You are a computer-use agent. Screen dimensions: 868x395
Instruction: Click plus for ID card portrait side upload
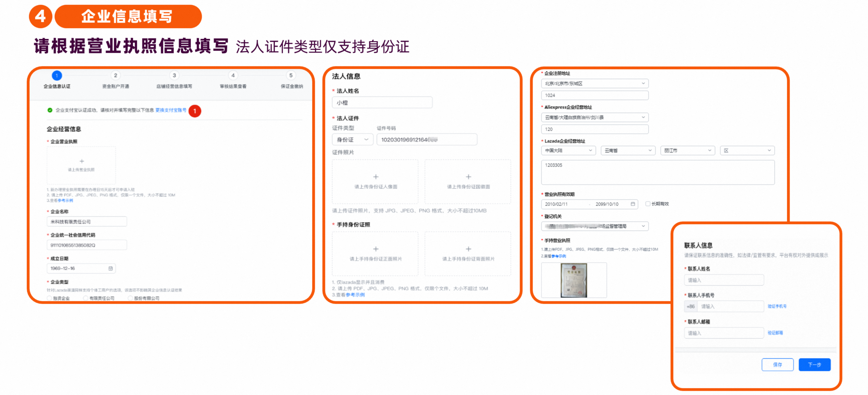[x=376, y=177]
